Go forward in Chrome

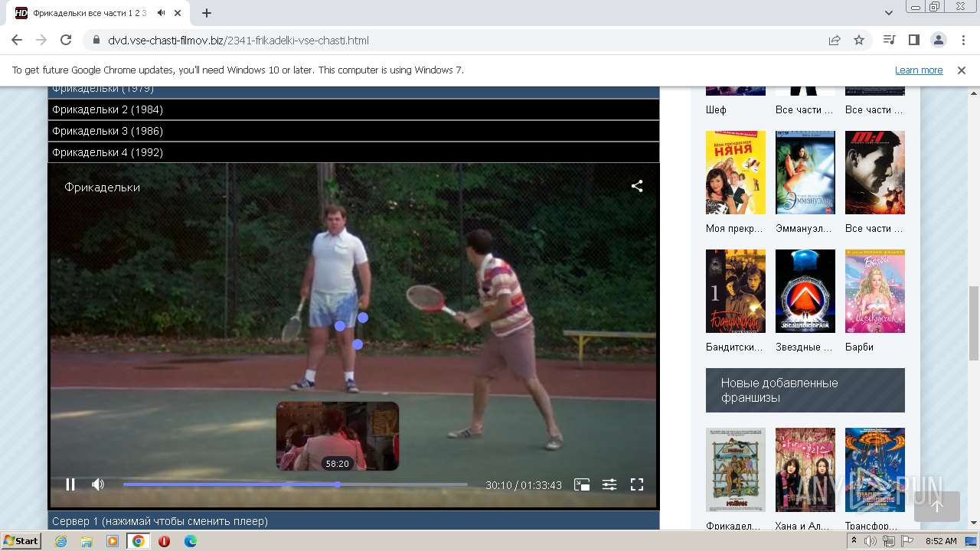pos(41,40)
